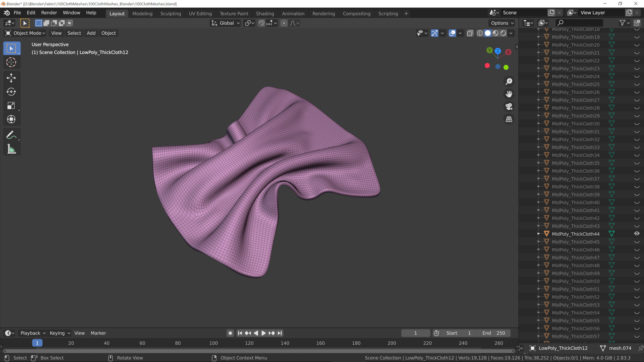The width and height of the screenshot is (644, 362).
Task: Activate the Rotate tool
Action: pos(11,92)
